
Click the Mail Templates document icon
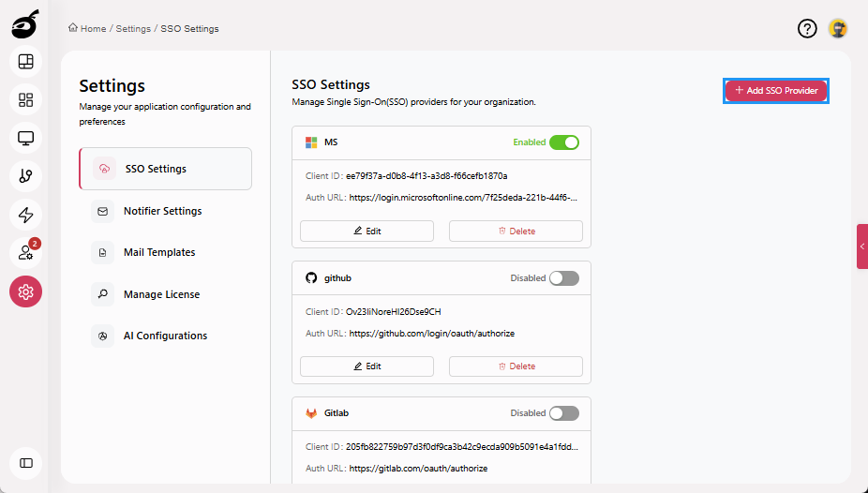102,252
